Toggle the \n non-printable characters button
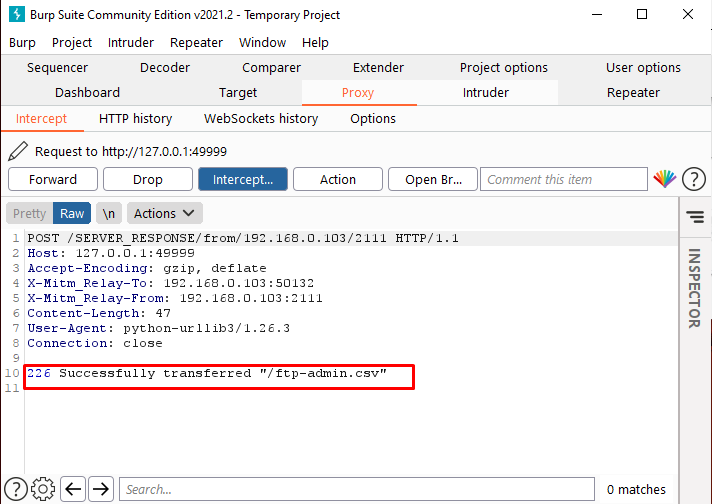This screenshot has width=712, height=504. (x=109, y=213)
